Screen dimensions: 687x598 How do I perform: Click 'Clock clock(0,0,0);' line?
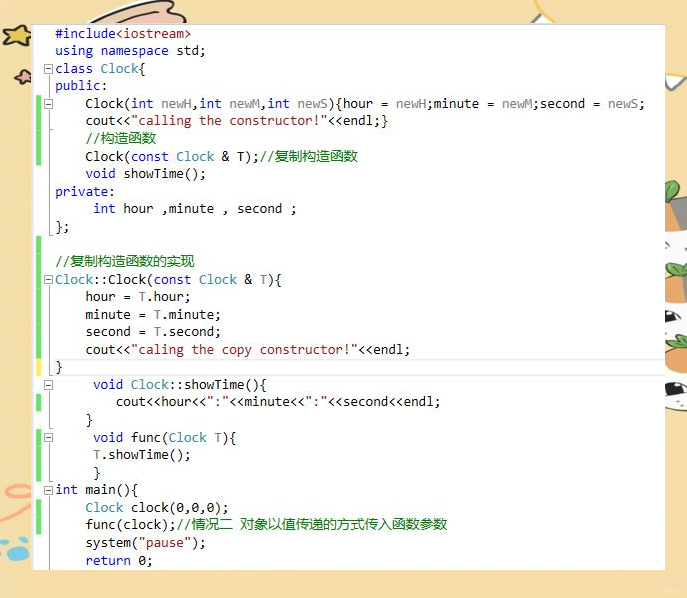[x=157, y=508]
